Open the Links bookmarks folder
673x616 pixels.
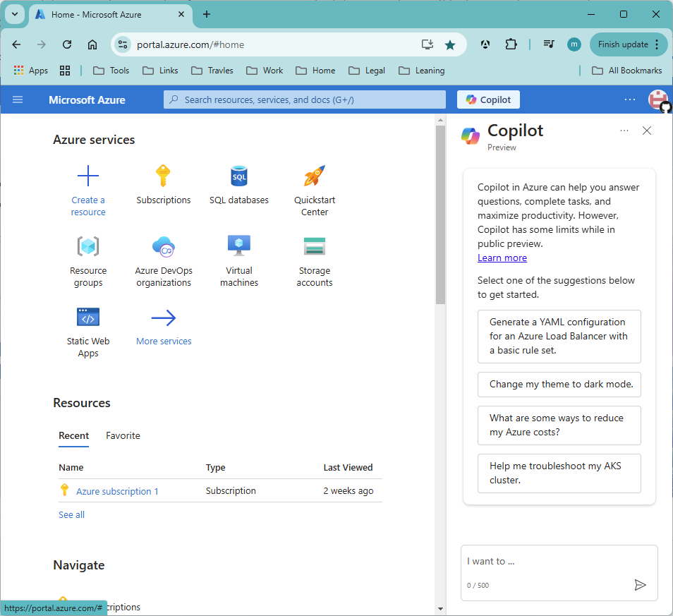pyautogui.click(x=160, y=71)
